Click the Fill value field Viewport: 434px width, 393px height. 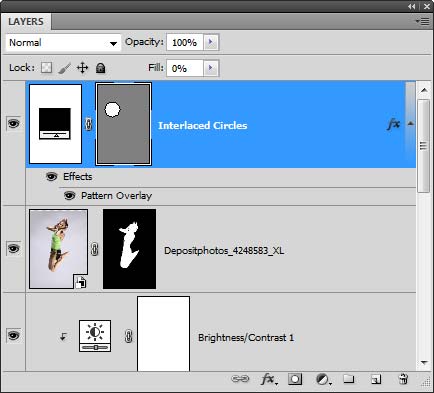(x=185, y=68)
